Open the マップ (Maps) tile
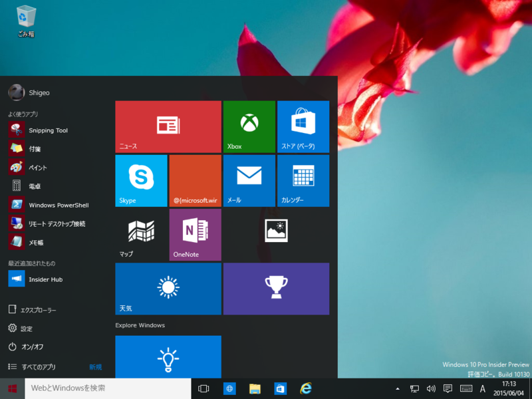The image size is (532, 399). click(141, 235)
